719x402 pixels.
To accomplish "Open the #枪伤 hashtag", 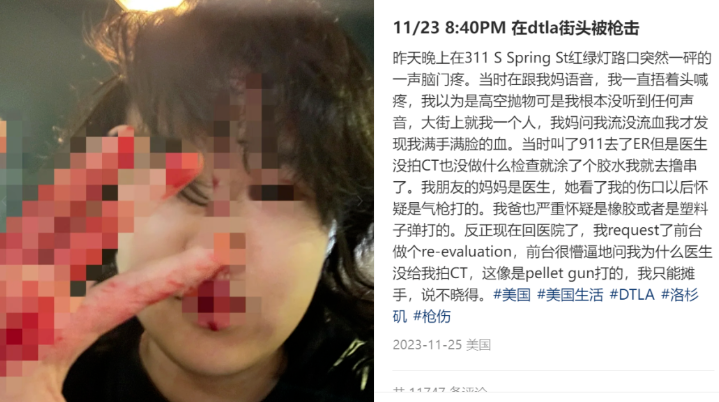I will pos(432,316).
